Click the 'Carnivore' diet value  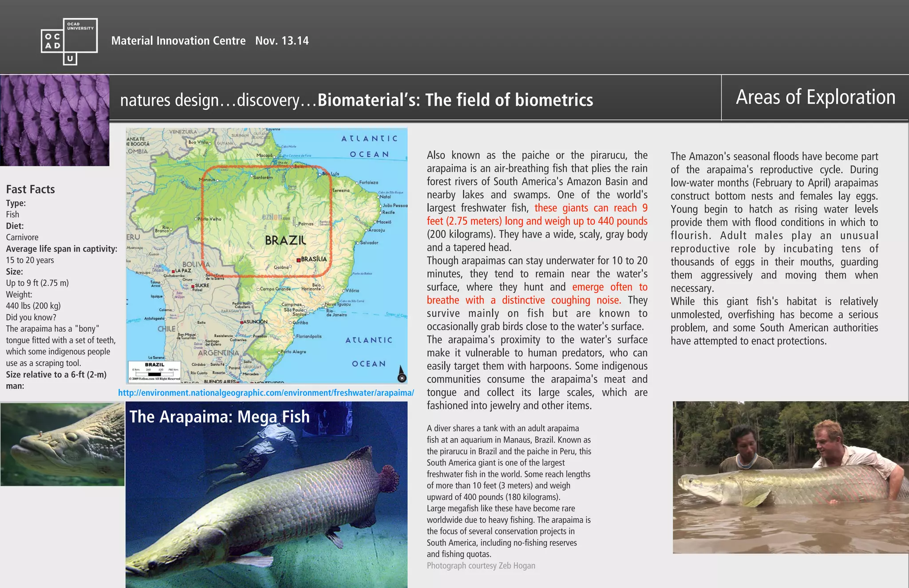point(22,237)
